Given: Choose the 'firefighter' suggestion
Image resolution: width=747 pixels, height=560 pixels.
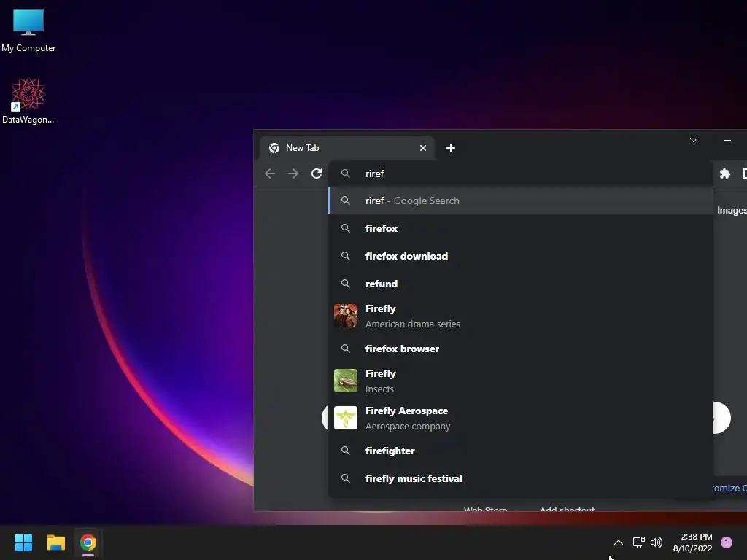Looking at the screenshot, I should (521, 451).
